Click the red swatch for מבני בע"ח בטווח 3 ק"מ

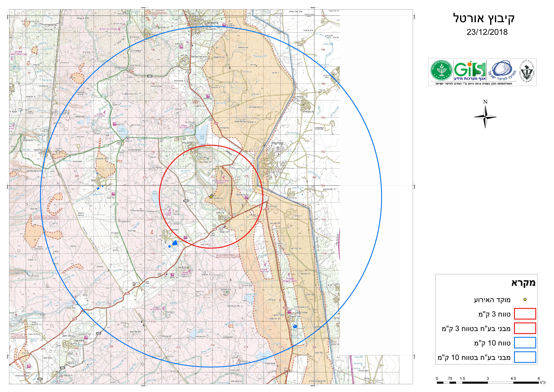point(525,328)
